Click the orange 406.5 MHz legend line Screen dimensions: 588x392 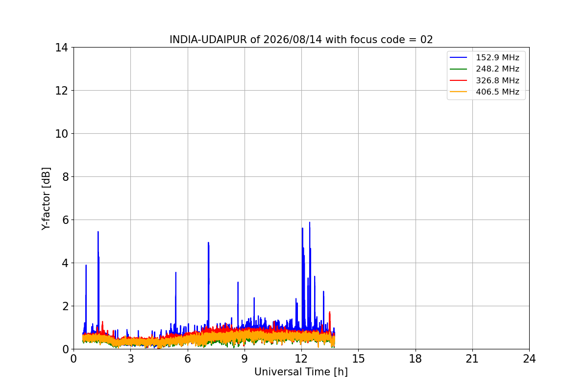click(460, 92)
